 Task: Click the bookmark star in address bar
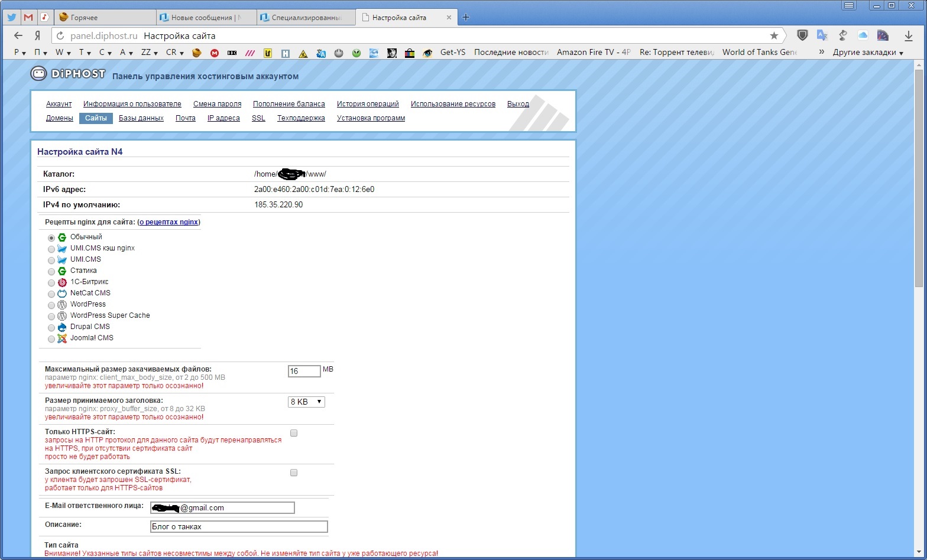click(774, 36)
